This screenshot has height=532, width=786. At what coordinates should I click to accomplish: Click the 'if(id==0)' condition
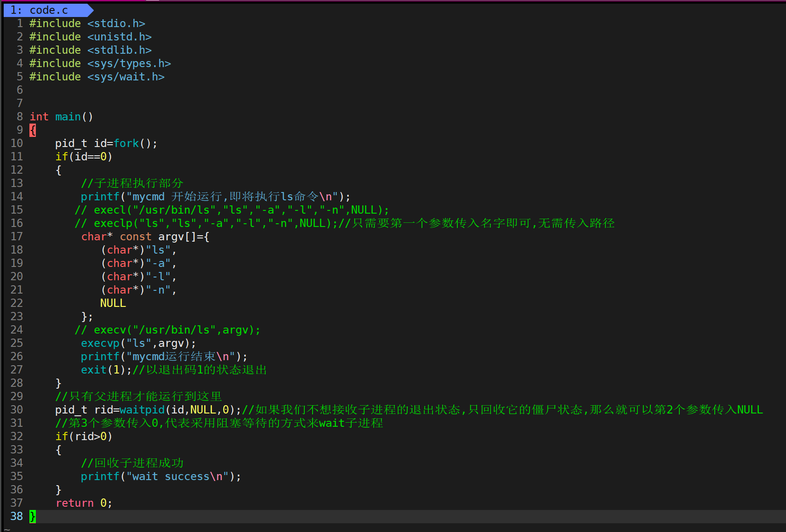point(84,157)
